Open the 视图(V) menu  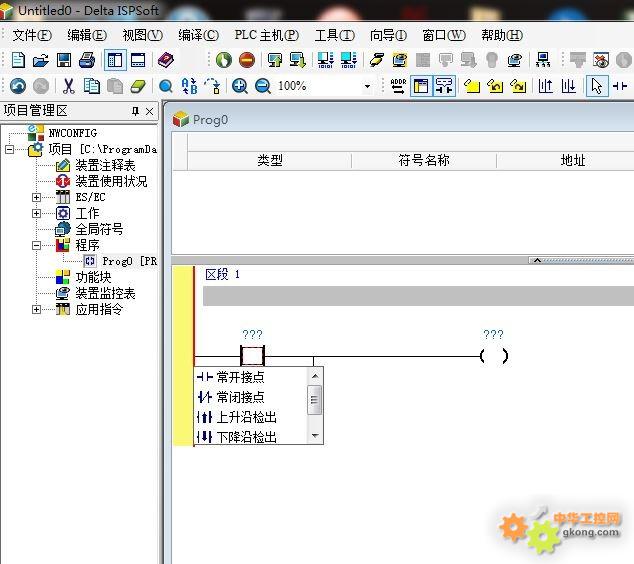[x=142, y=36]
